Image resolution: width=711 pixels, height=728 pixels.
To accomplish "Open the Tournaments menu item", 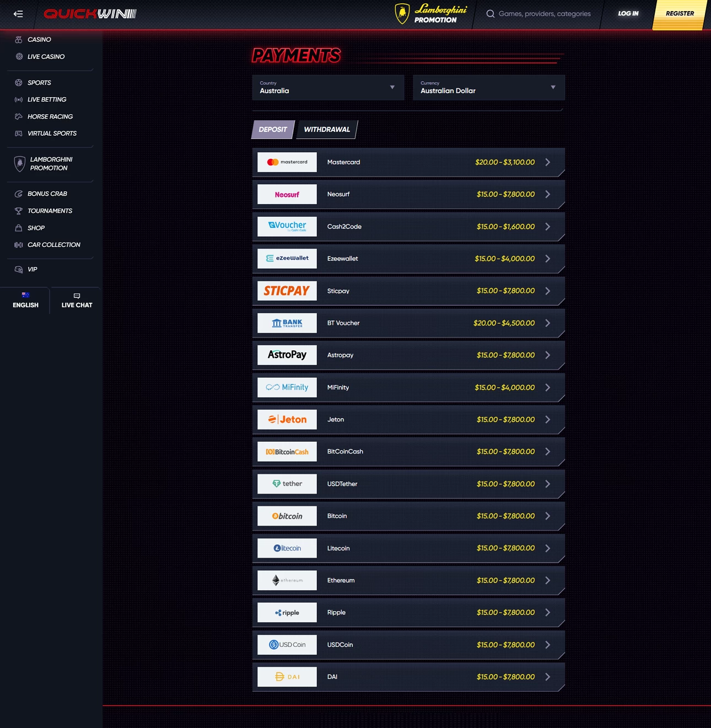I will (50, 211).
